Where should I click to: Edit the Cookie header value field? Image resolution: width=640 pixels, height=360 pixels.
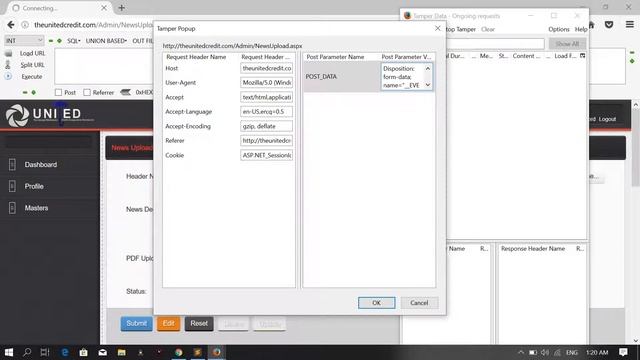point(267,155)
